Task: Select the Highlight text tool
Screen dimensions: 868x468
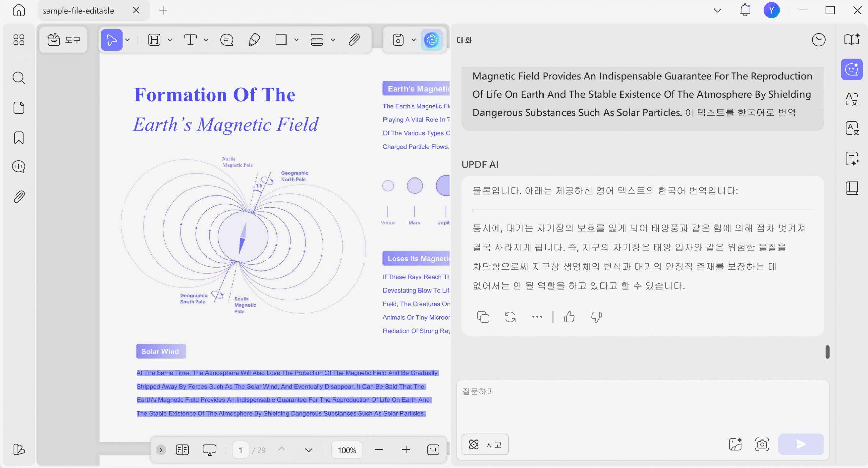Action: click(x=154, y=40)
